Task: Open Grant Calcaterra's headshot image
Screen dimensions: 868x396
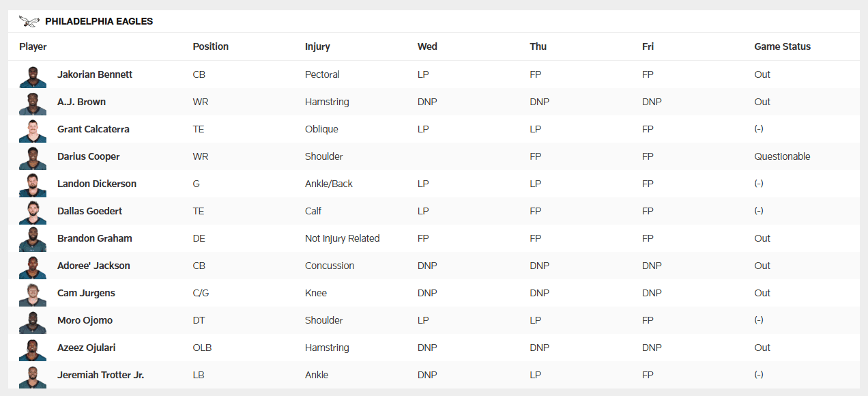Action: coord(33,130)
